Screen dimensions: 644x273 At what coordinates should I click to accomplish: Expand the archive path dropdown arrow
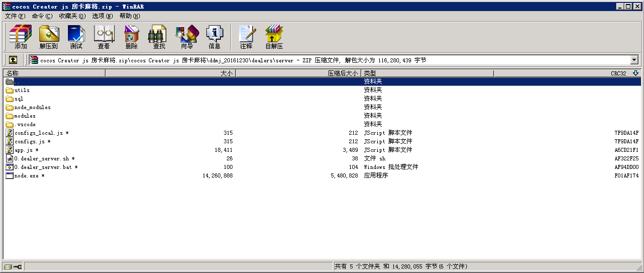click(634, 60)
